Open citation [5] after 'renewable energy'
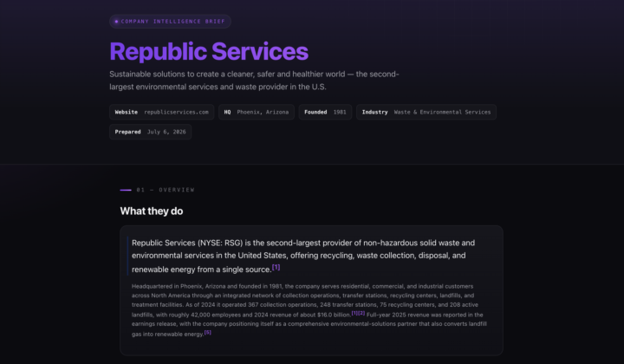The width and height of the screenshot is (624, 364). coord(208,332)
